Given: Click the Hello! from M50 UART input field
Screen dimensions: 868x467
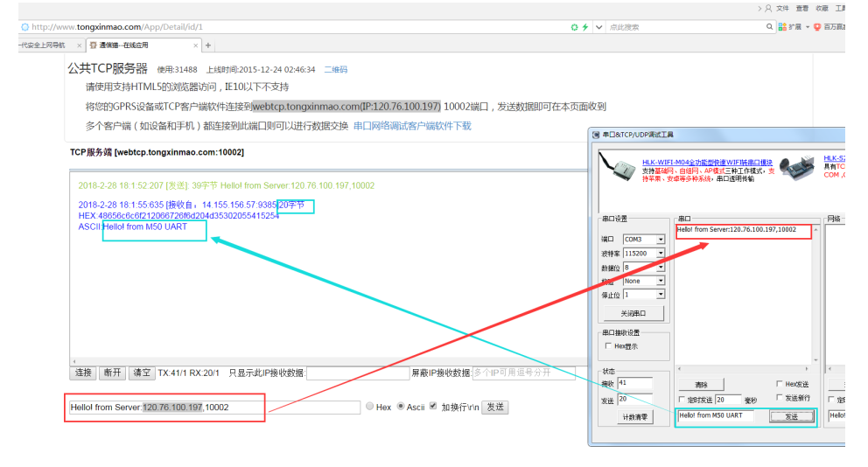Looking at the screenshot, I should click(x=720, y=415).
